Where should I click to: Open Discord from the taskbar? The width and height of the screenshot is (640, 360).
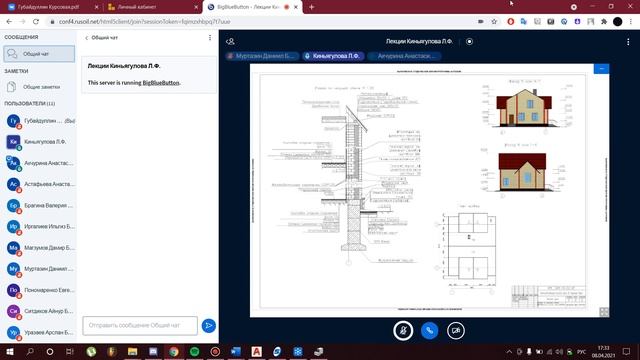[x=153, y=351]
